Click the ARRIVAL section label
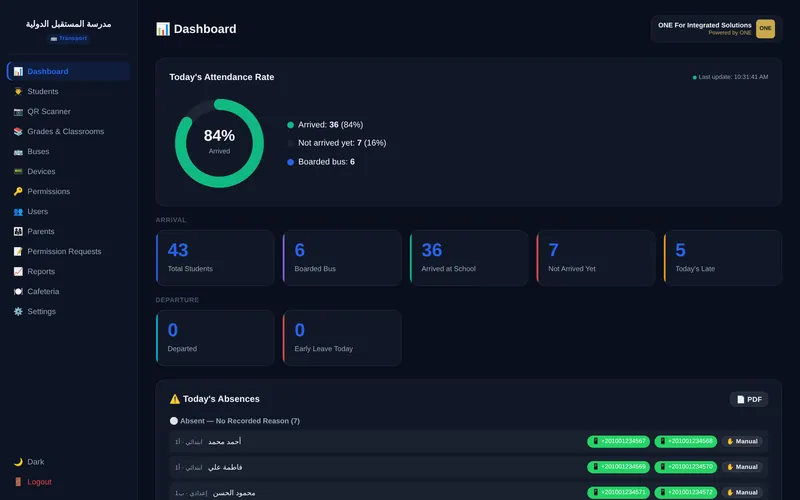The width and height of the screenshot is (800, 500). coord(171,220)
